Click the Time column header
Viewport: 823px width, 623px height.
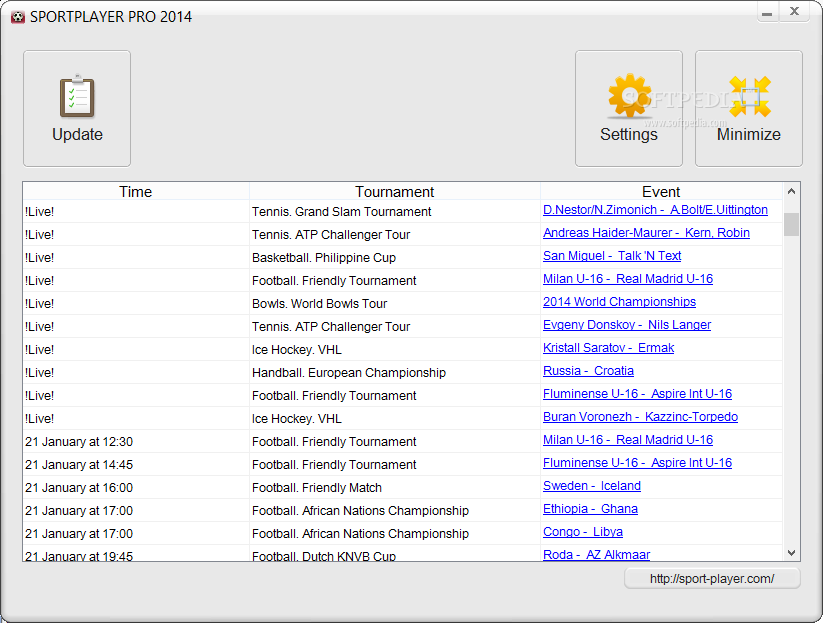point(135,192)
